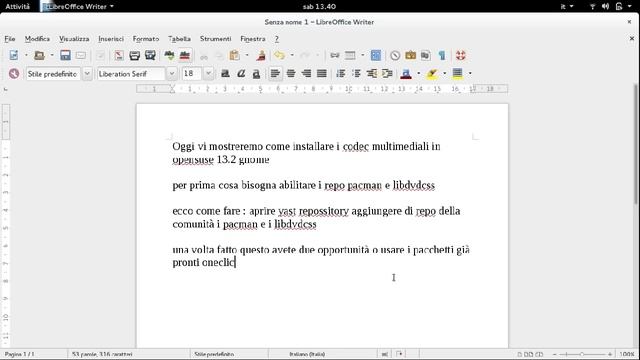
Task: Open the Gallery icon
Action: (x=410, y=55)
